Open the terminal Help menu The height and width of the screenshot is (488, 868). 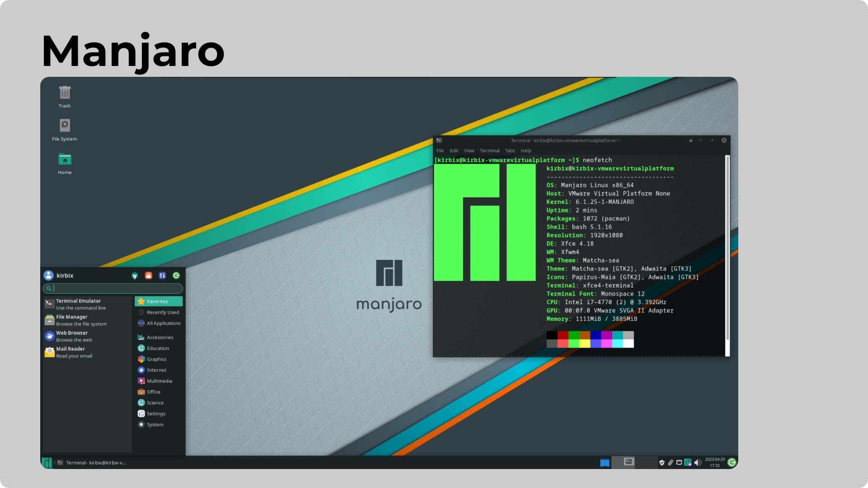pos(526,151)
